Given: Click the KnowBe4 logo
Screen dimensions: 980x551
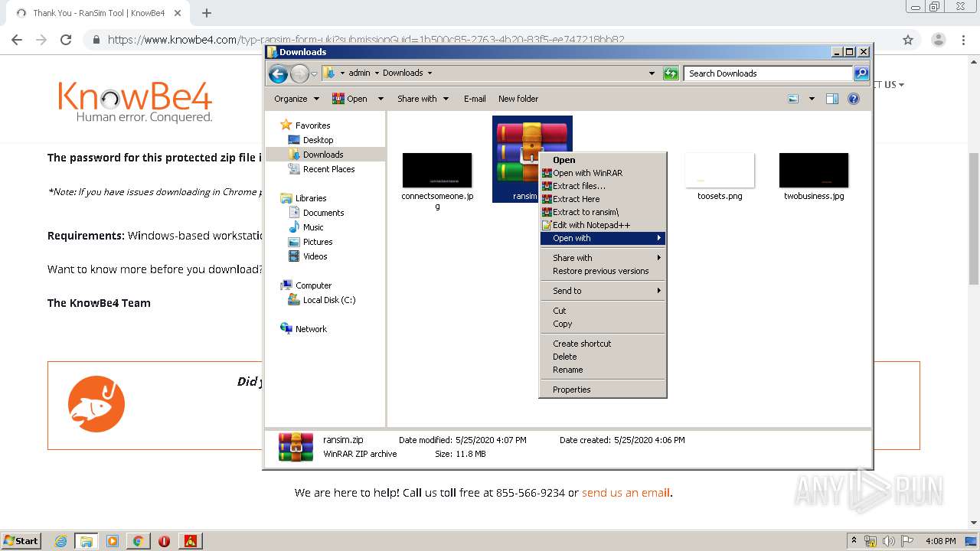Looking at the screenshot, I should [x=136, y=101].
